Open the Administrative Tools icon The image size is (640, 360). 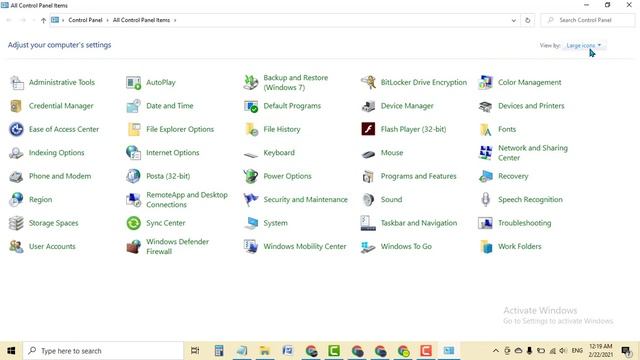[x=17, y=82]
